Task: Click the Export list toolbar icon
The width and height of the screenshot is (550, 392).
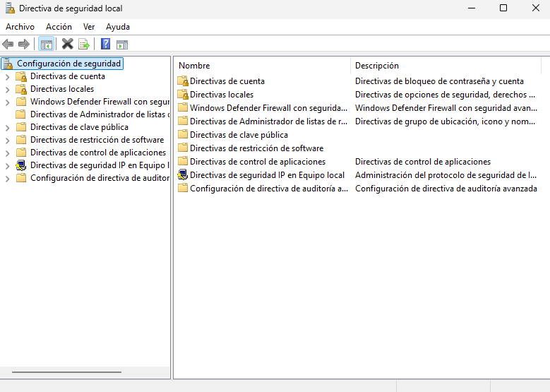Action: click(84, 44)
